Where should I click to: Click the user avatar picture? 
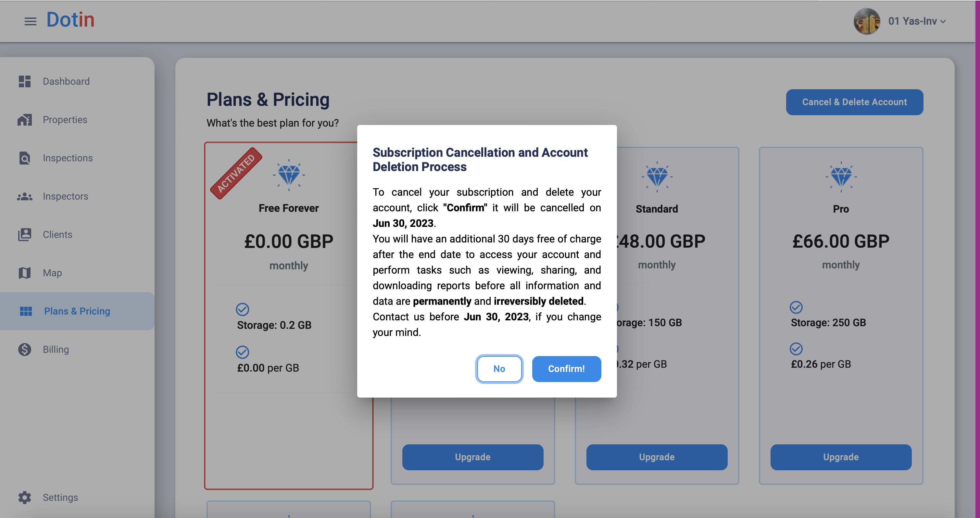coord(867,21)
